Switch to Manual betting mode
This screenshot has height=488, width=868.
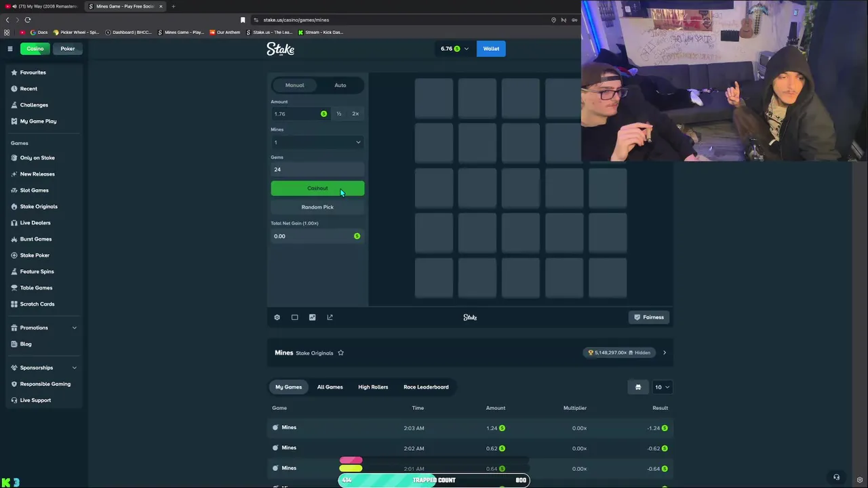click(x=294, y=85)
